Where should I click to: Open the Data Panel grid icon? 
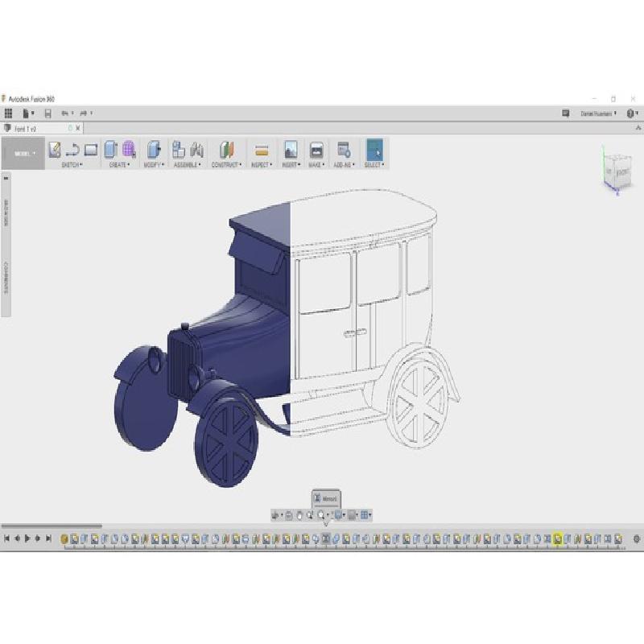(x=9, y=114)
